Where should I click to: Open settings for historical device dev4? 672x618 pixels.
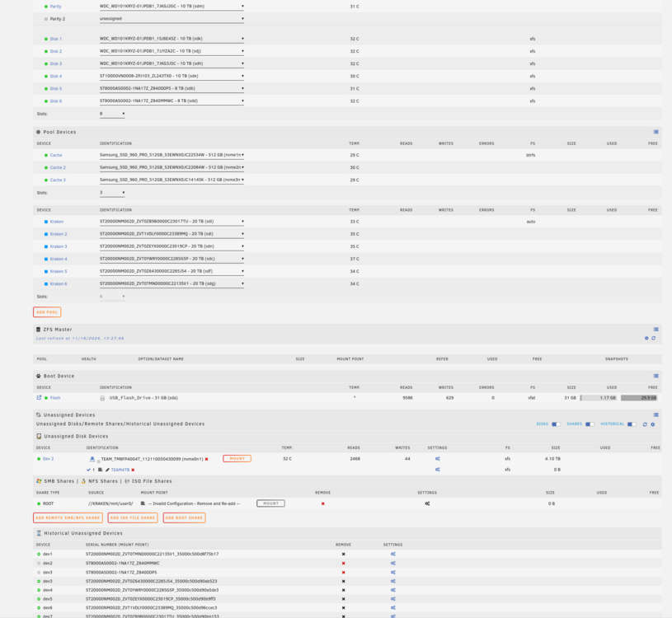393,590
